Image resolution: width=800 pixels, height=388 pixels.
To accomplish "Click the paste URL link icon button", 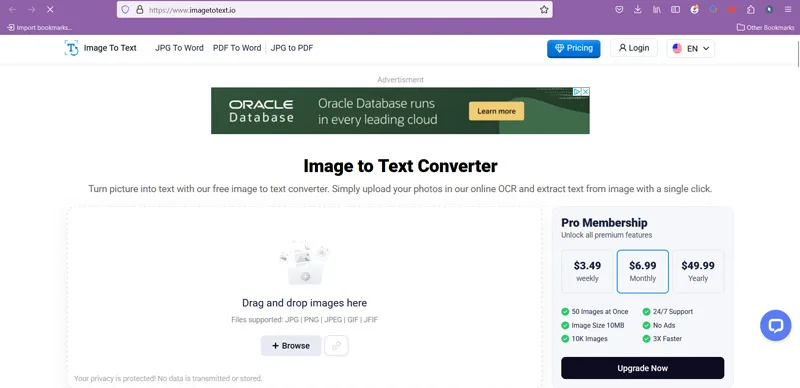I will 336,346.
